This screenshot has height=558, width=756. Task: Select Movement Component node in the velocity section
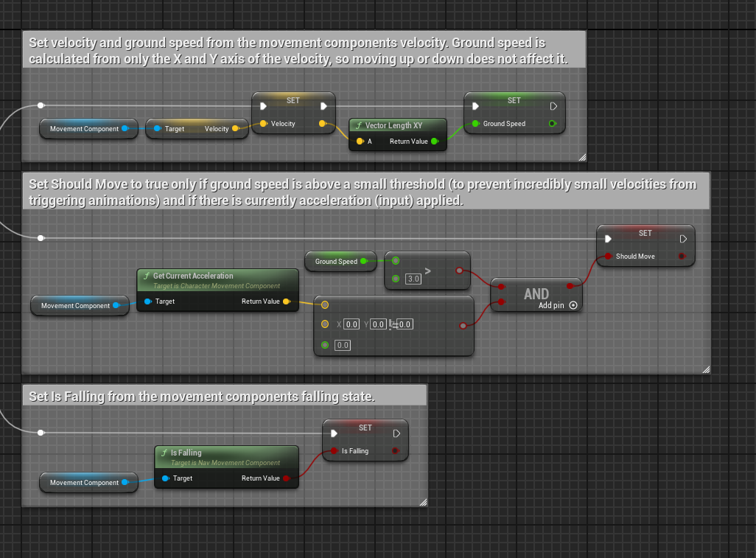[x=84, y=129]
